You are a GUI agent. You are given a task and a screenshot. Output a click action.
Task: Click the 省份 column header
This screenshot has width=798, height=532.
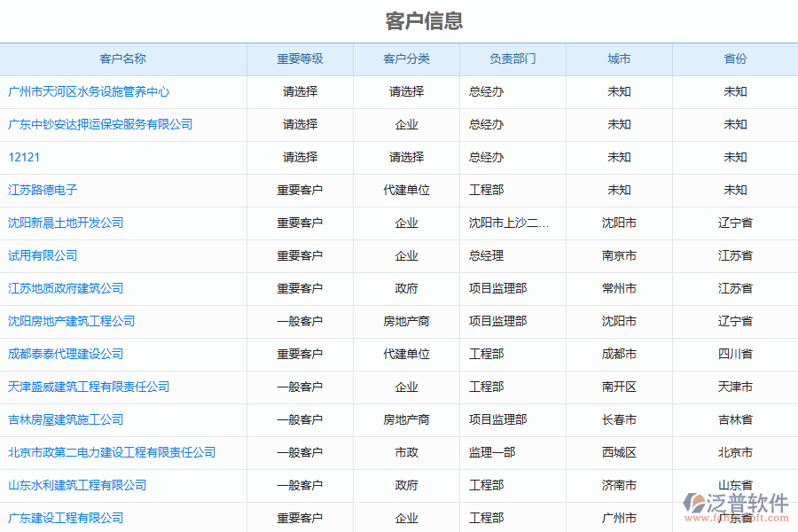[x=735, y=59]
